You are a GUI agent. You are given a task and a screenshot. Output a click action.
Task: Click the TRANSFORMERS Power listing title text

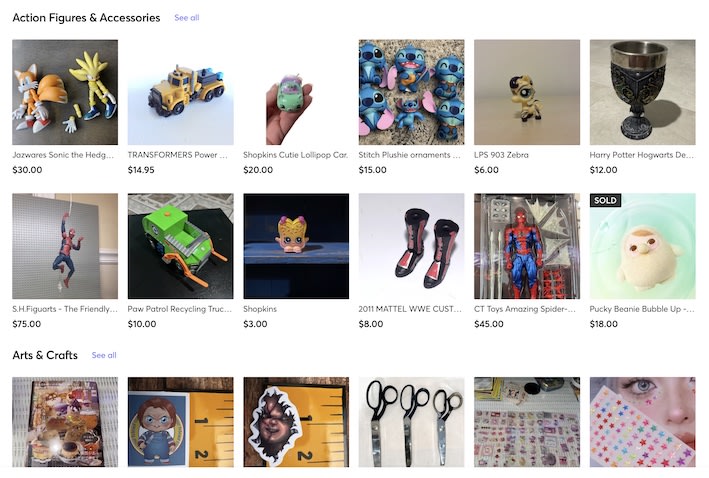(177, 155)
